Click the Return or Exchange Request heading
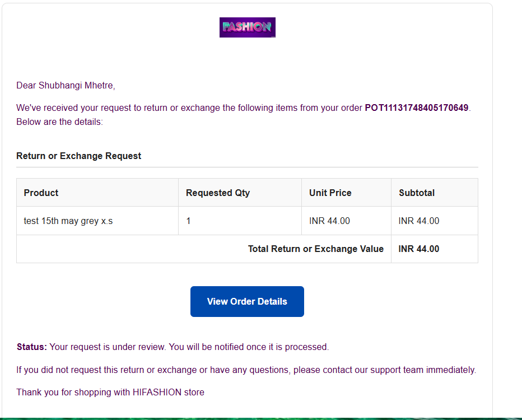The height and width of the screenshot is (420, 522). pyautogui.click(x=78, y=156)
